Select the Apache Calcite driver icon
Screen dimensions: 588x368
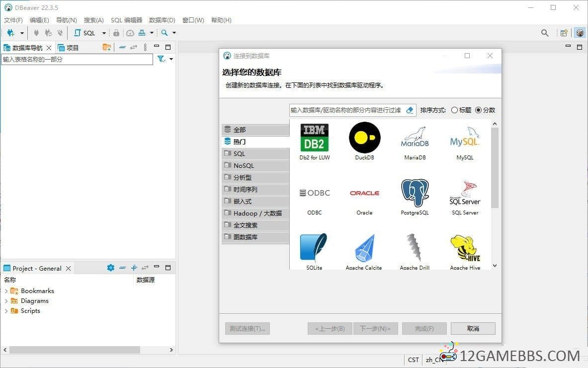point(364,251)
